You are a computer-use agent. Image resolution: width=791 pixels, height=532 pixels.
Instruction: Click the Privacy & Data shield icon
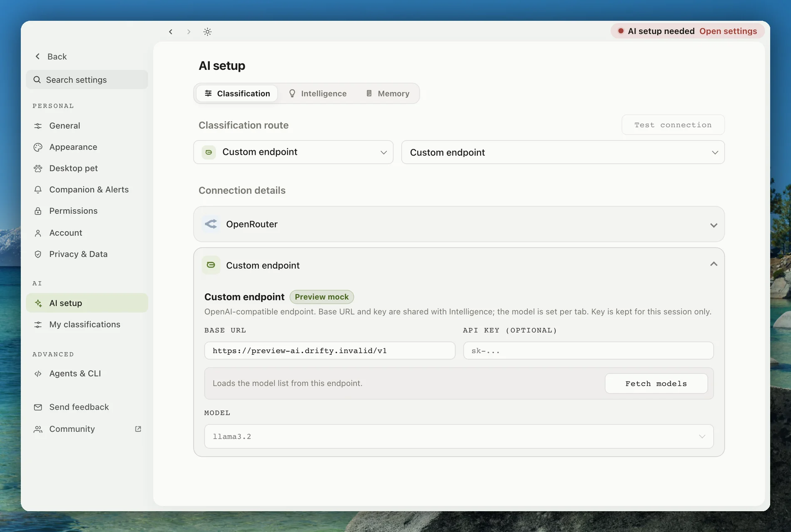(x=38, y=254)
